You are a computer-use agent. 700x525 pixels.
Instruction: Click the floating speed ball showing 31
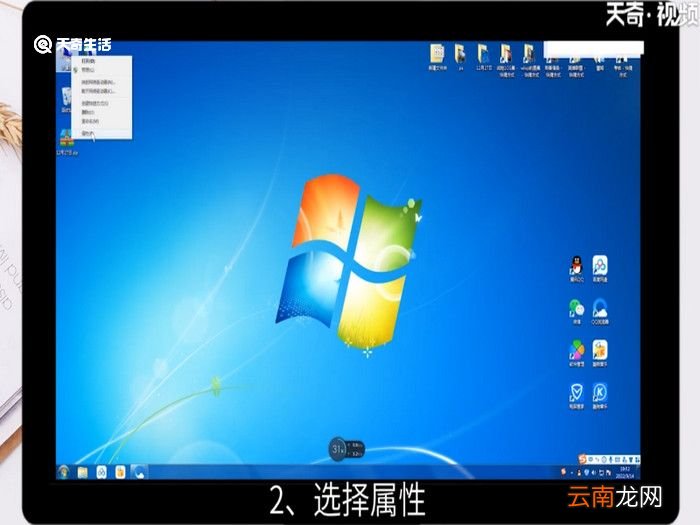click(338, 449)
